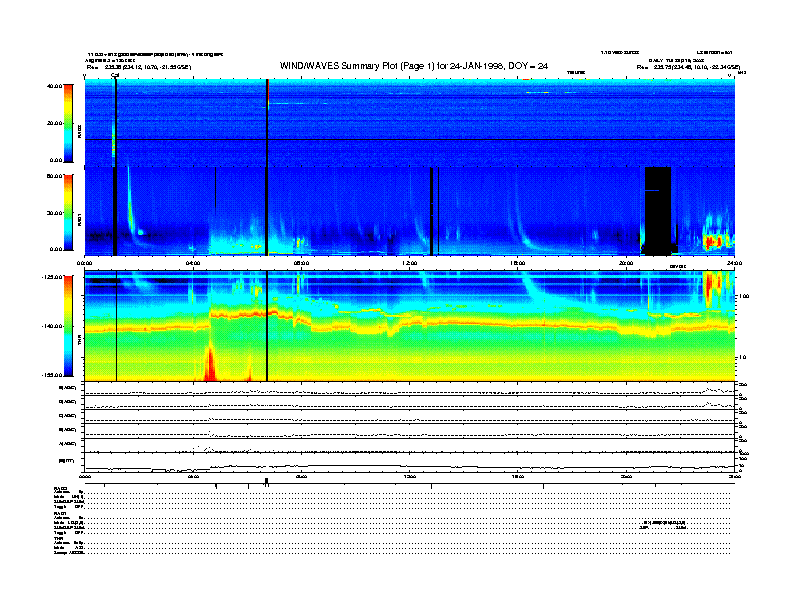Click the RAD2 intensity color bar
This screenshot has width=792, height=612.
[68, 123]
